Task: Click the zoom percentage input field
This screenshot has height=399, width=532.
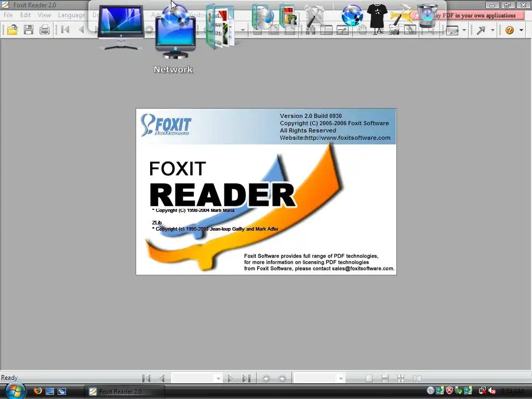Action: tap(315, 378)
